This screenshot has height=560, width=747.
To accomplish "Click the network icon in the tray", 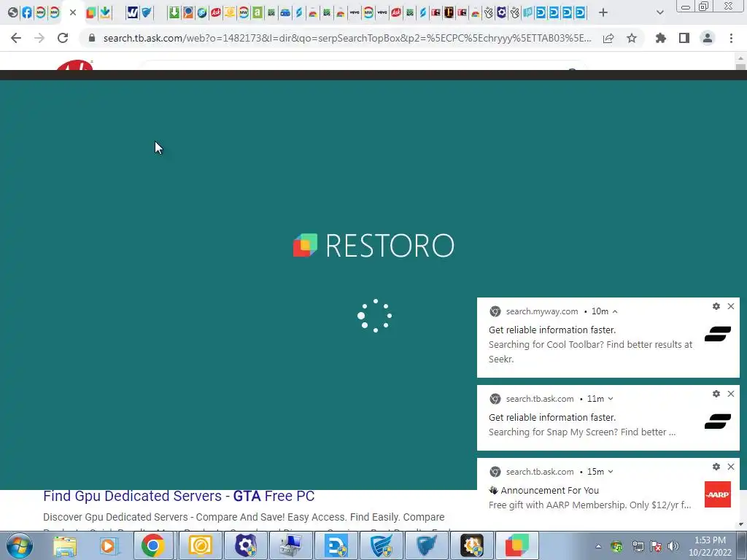I will click(x=638, y=546).
